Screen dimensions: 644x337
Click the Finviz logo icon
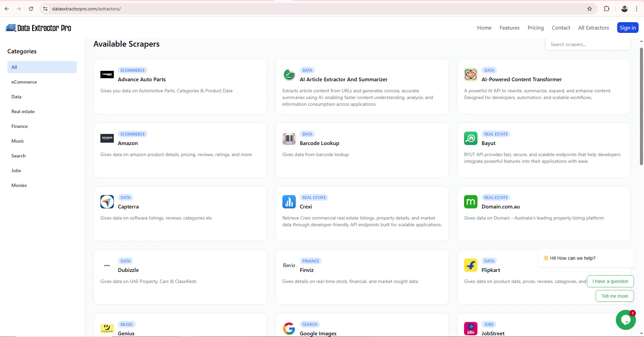(289, 265)
